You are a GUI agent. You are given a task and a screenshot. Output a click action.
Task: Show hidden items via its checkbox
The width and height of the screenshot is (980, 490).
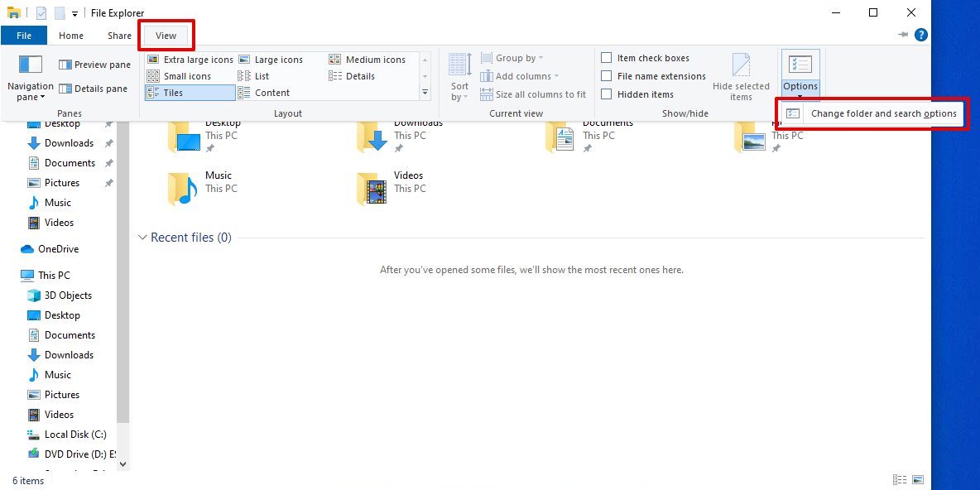[x=607, y=94]
